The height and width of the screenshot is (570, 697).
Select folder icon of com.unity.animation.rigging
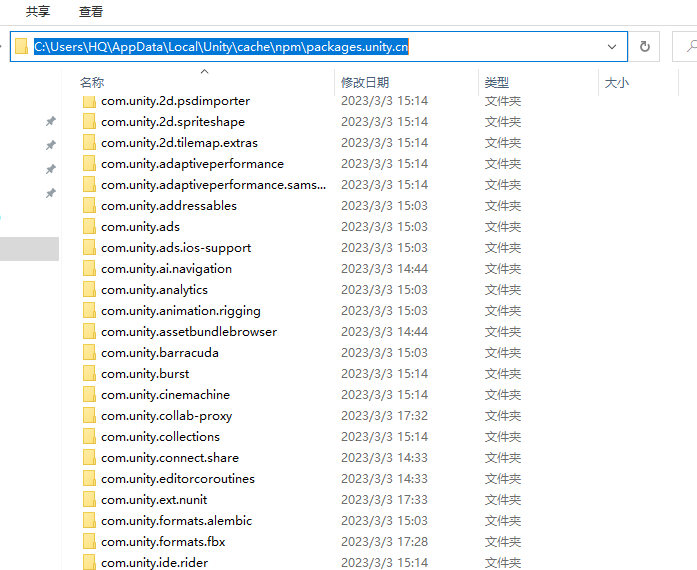pos(89,310)
